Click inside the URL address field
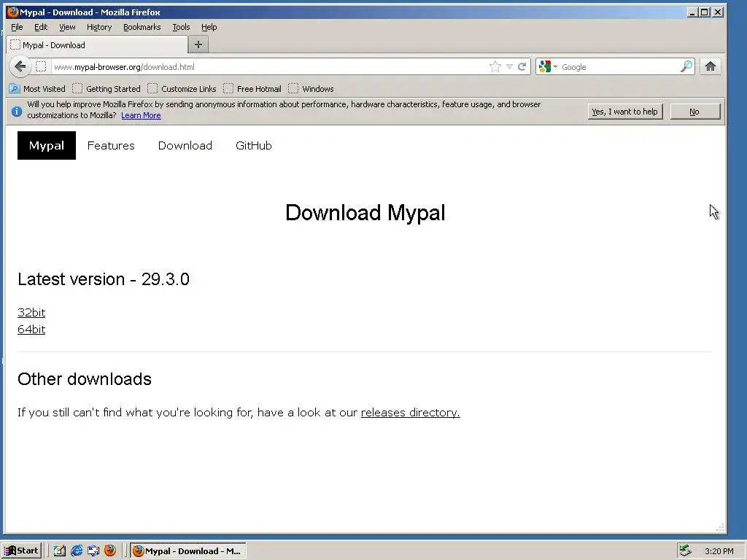This screenshot has width=747, height=560. (269, 66)
